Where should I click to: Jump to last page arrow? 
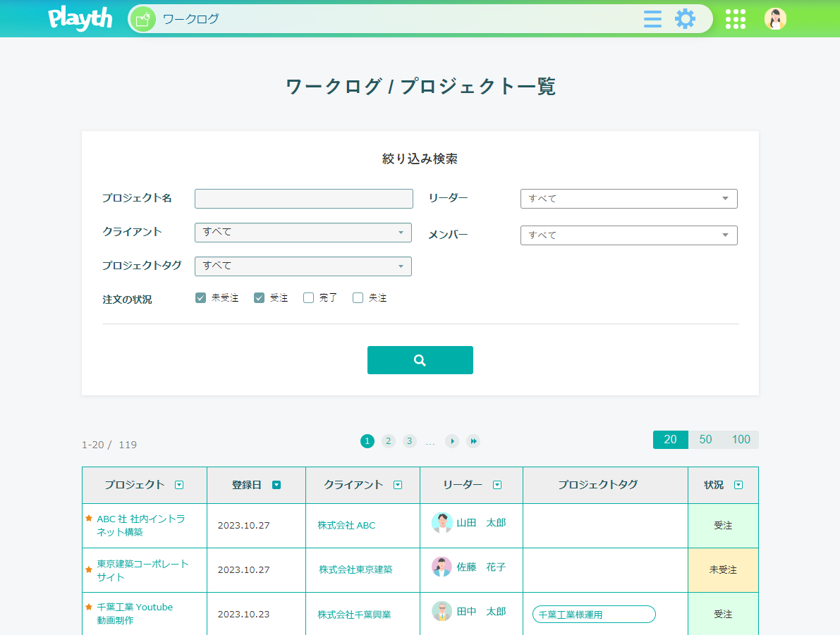click(x=473, y=441)
